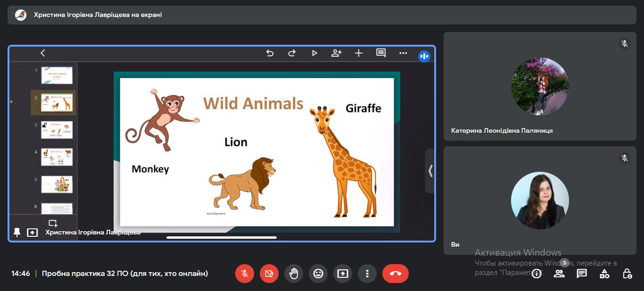Screen dimensions: 644x291
Task: Click the plus icon in presentation toolbar
Action: [359, 53]
